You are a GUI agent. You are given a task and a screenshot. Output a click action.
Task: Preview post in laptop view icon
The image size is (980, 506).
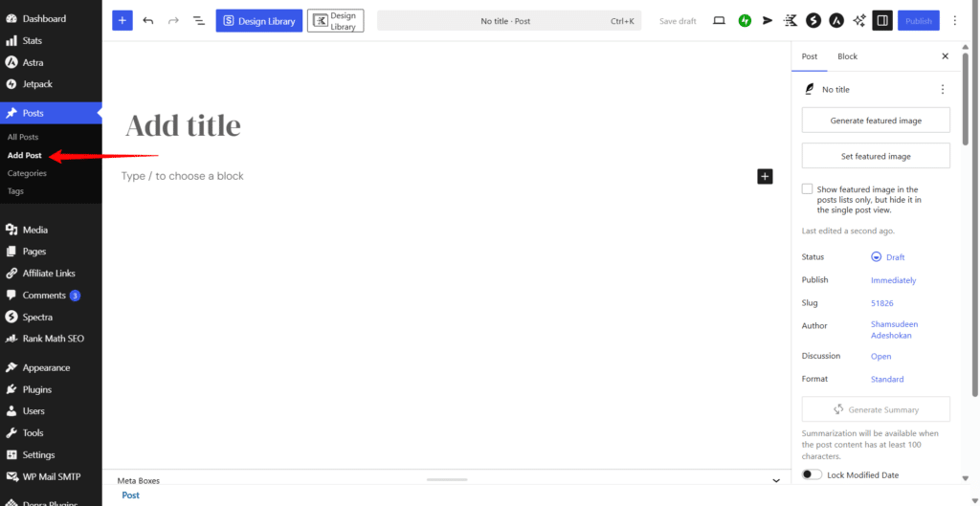pyautogui.click(x=719, y=21)
